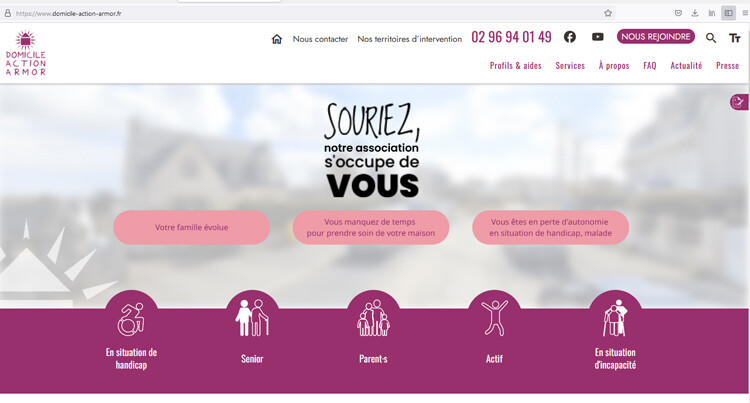Select the Senior profile icon
Screen dimensions: 750x403
pos(252,318)
